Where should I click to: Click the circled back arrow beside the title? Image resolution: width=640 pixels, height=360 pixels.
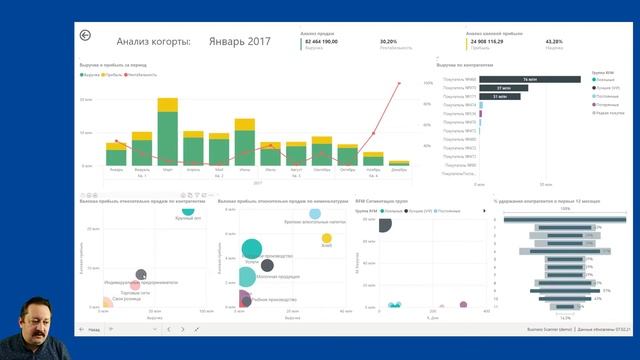[x=85, y=36]
